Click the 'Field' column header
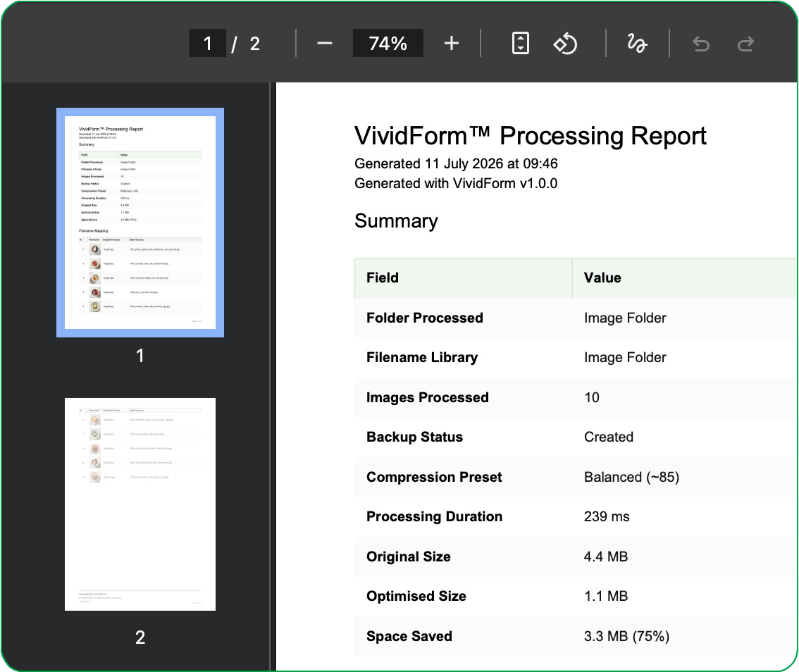The image size is (799, 672). point(382,278)
